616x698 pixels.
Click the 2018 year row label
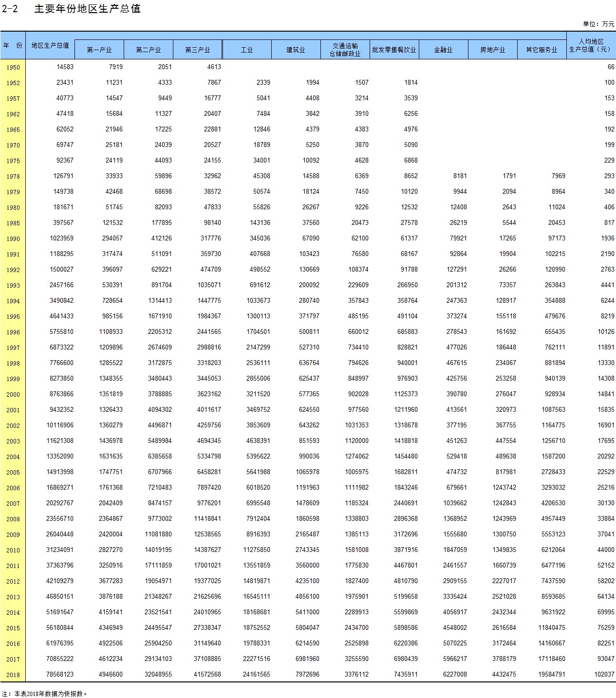click(x=13, y=675)
